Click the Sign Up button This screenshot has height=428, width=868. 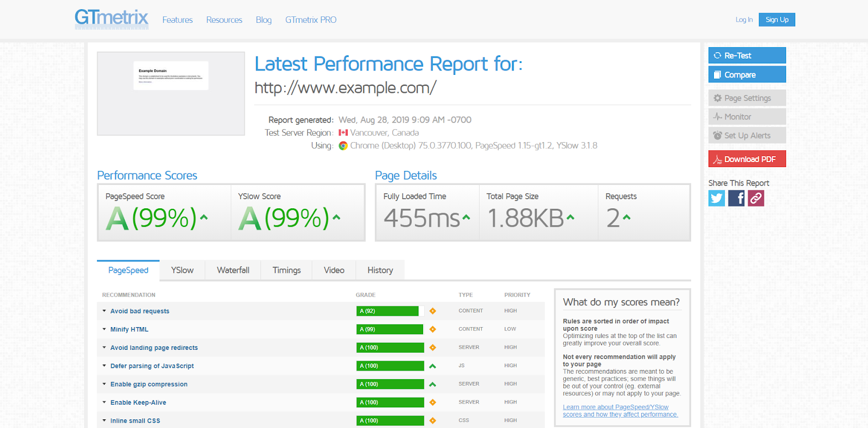777,20
